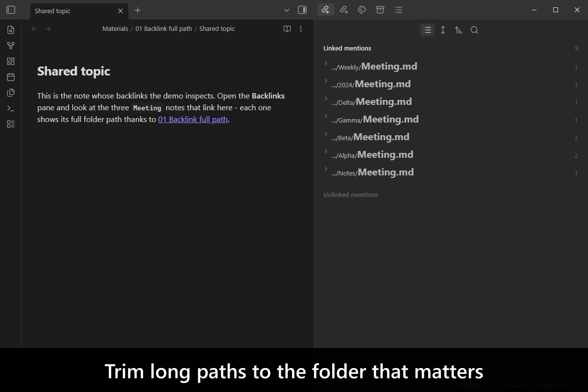Open command palette icon in ribbon

tap(11, 108)
